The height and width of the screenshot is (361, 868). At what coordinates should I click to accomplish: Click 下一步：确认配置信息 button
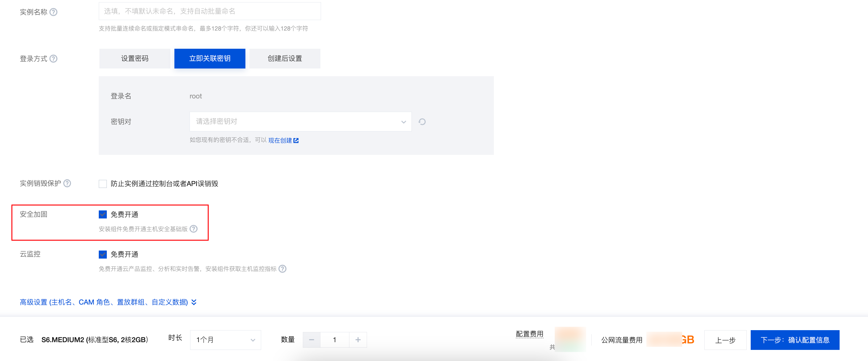(x=795, y=340)
